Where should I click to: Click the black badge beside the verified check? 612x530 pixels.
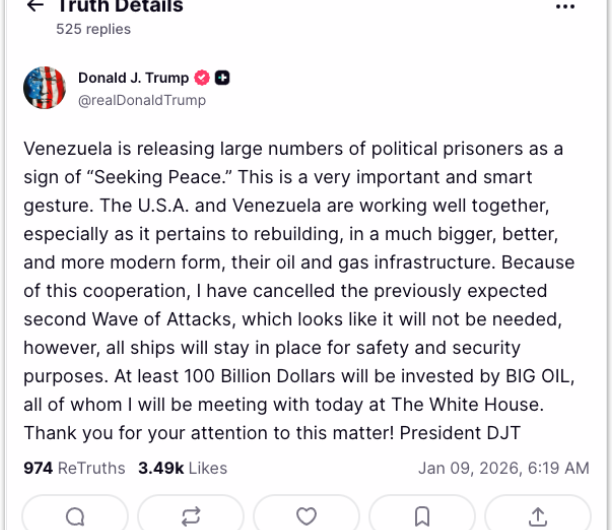pos(222,78)
